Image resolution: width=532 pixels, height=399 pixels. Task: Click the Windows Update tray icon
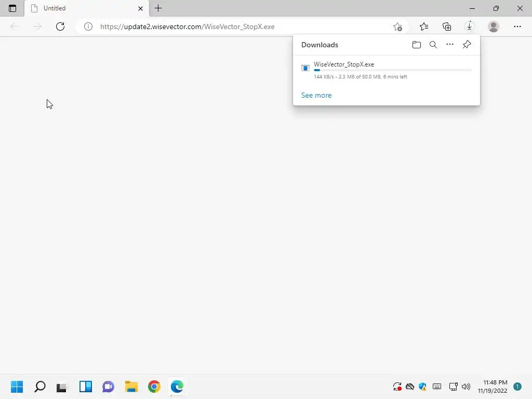pyautogui.click(x=397, y=387)
